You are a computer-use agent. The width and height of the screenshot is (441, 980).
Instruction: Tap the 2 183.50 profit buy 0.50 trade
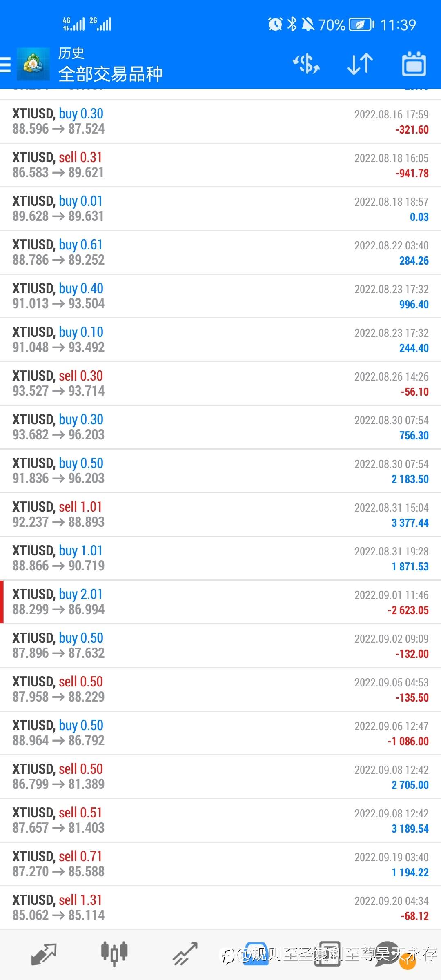coord(220,471)
